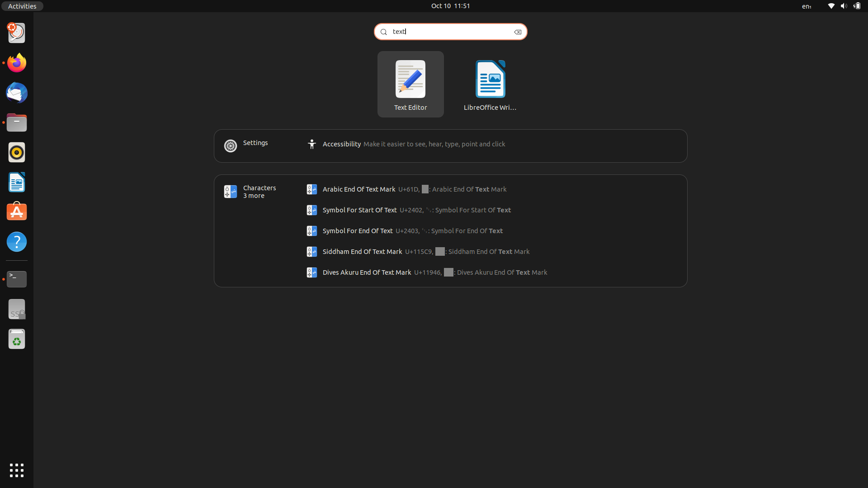
Task: Select Symbol For Start Of Text result
Action: click(x=359, y=210)
